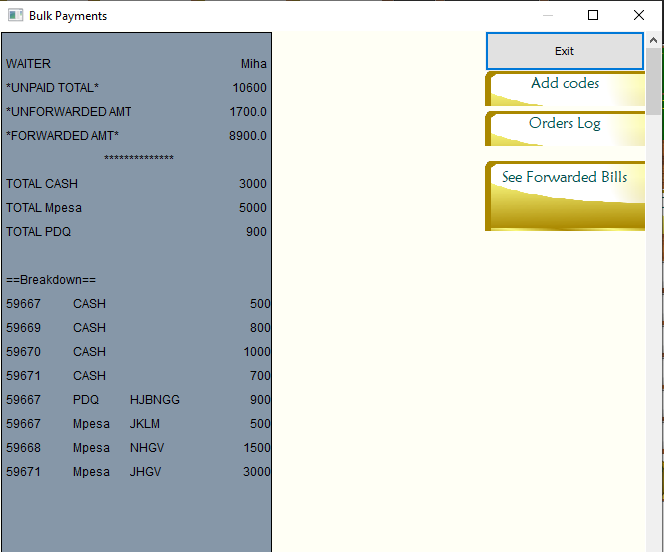Select the Mpesa code JKLM
664x552 pixels.
(145, 424)
